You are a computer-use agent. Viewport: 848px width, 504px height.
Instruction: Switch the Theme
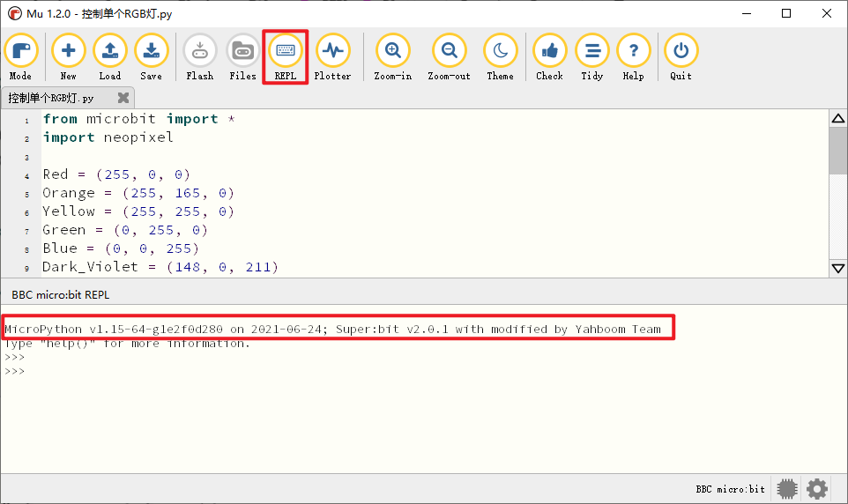(x=501, y=56)
